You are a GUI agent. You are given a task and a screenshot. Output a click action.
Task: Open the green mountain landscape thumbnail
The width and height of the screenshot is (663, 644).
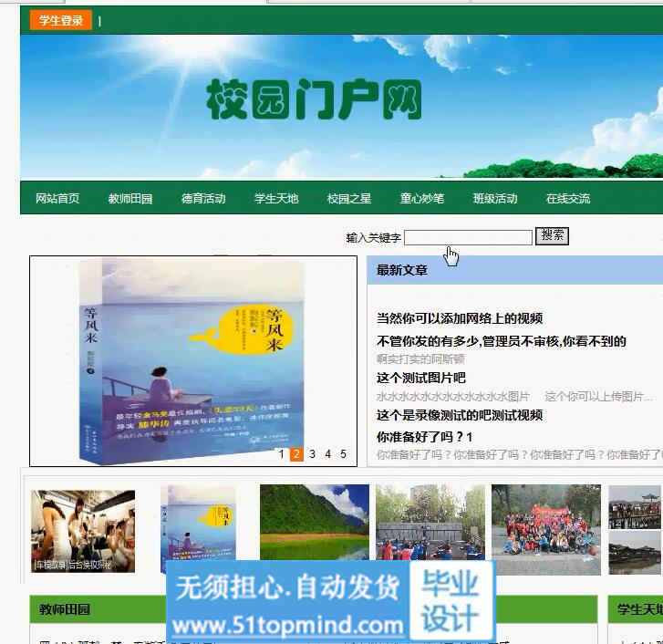314,522
